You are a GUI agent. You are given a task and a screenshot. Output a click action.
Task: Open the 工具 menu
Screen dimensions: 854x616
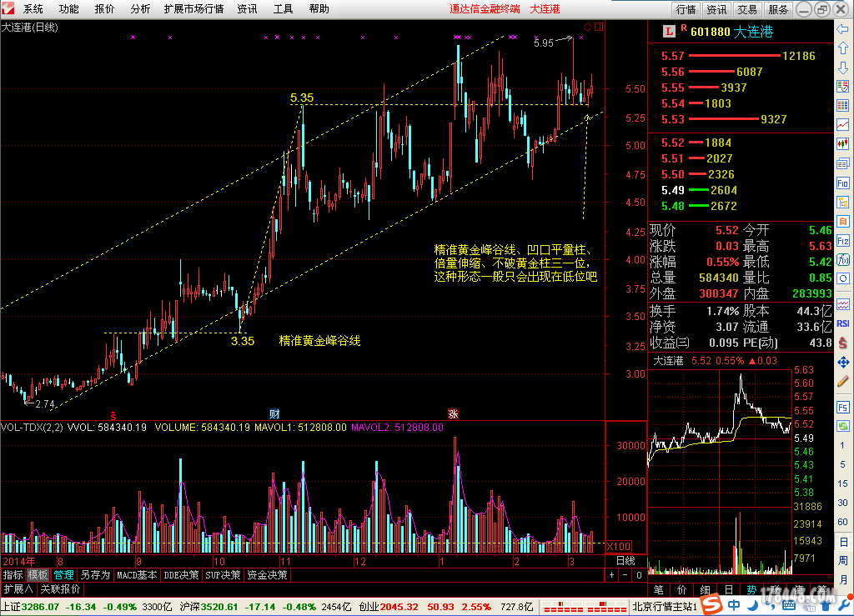click(x=283, y=8)
